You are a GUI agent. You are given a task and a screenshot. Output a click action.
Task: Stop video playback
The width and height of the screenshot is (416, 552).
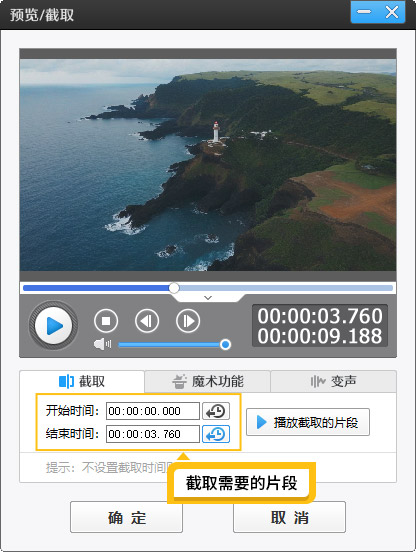[x=106, y=321]
